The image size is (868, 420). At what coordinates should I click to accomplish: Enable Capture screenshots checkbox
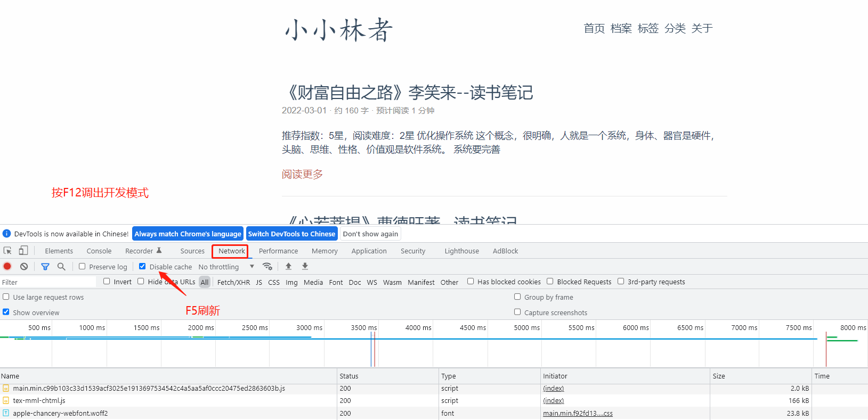point(517,312)
